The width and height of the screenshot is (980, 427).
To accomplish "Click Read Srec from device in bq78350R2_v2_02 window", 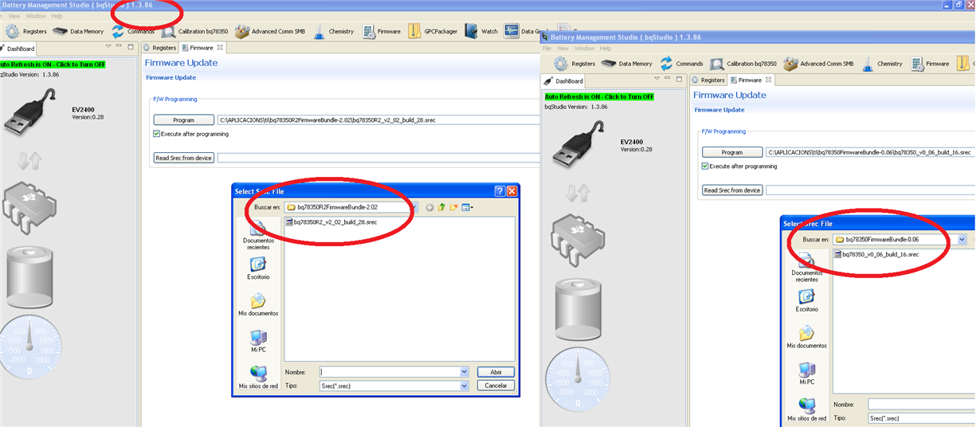I will (x=184, y=158).
